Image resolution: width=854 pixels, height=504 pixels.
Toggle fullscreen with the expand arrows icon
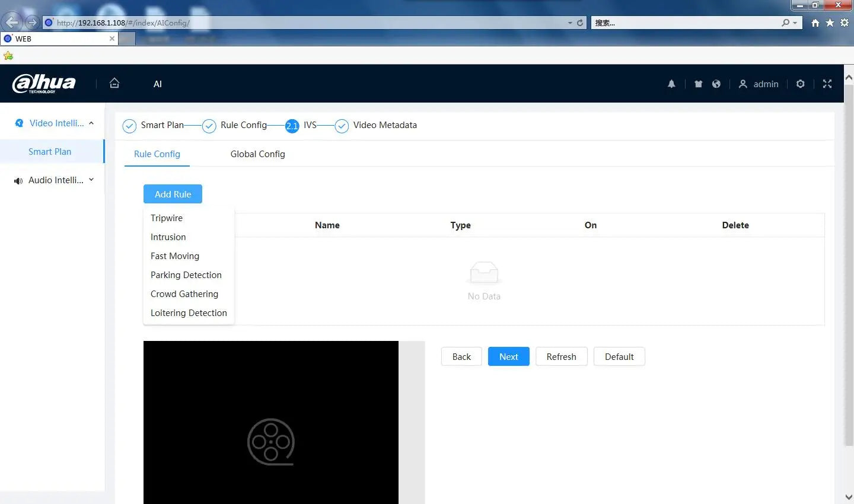827,84
